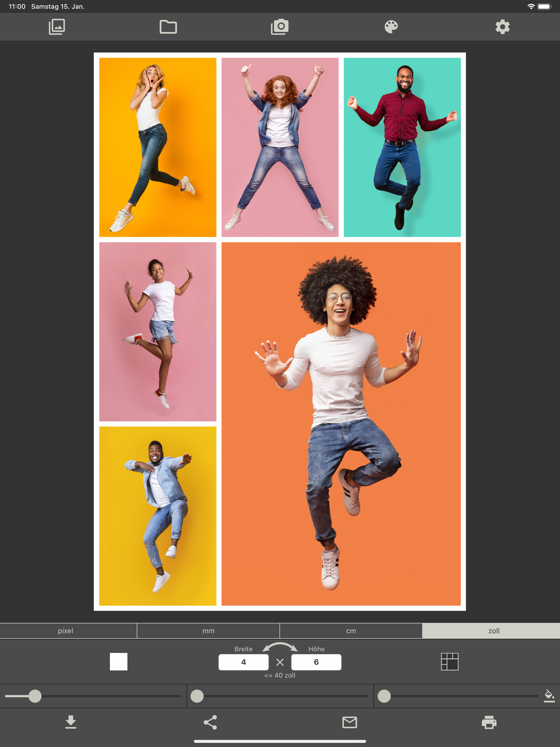Send collage by email icon
The image size is (560, 747).
(349, 722)
